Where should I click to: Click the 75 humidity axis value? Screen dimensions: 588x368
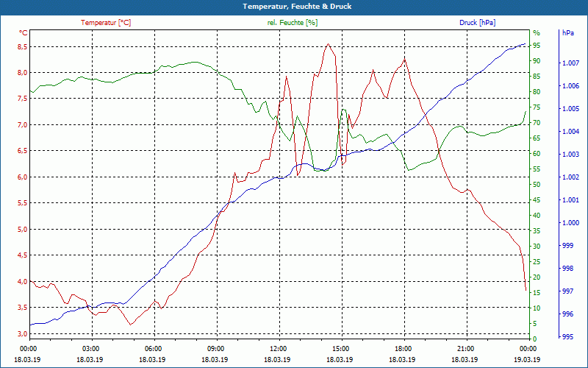(x=537, y=107)
